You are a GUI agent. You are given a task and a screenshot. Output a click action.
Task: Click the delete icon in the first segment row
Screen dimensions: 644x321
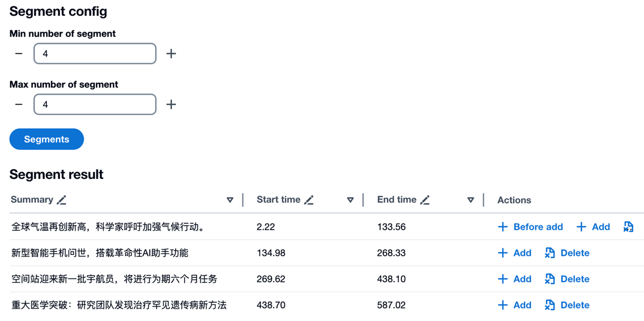pos(628,227)
